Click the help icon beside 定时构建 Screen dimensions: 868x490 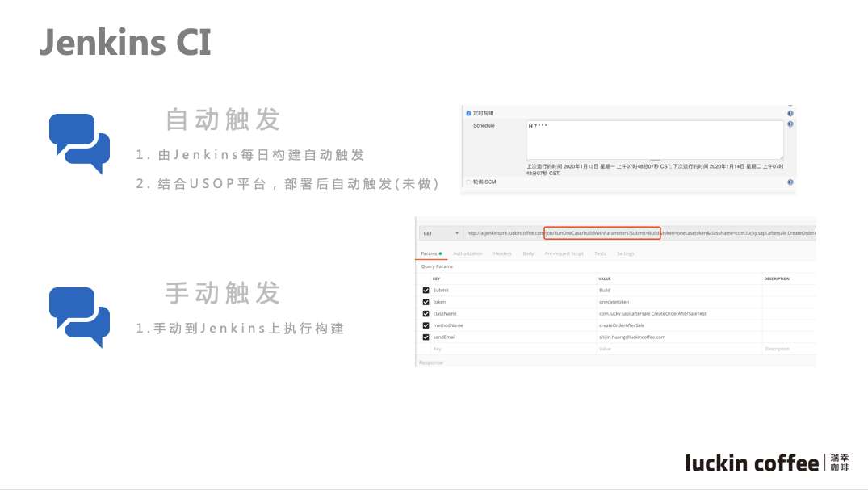point(790,114)
